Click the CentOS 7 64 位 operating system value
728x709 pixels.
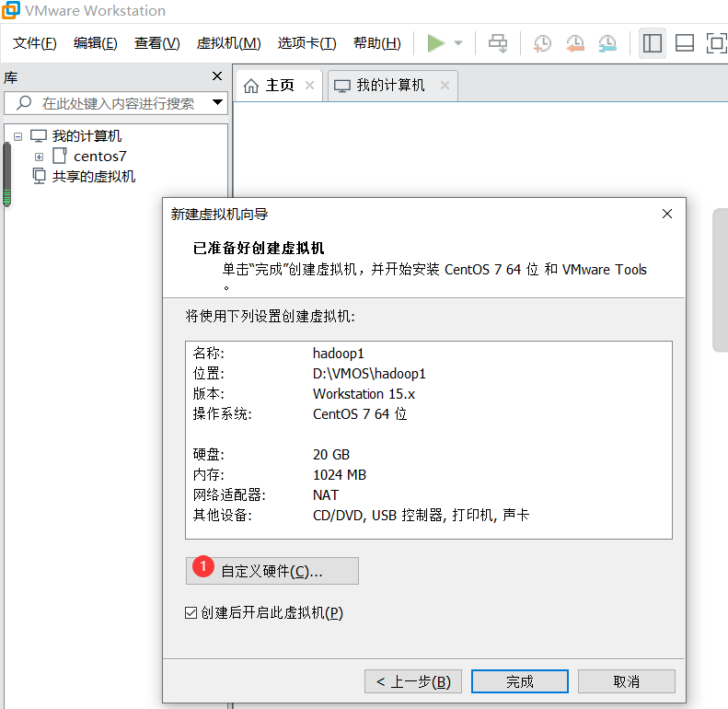360,414
